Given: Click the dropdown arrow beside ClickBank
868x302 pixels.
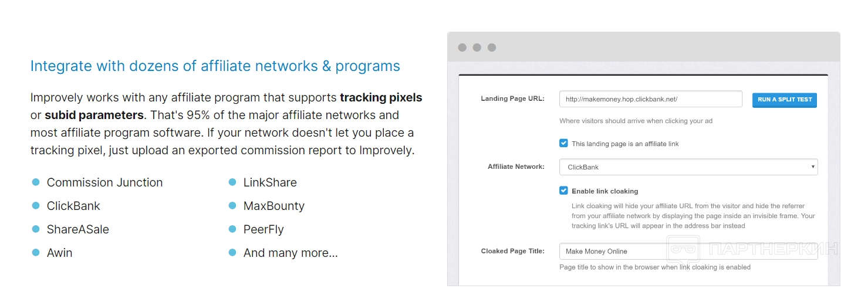Looking at the screenshot, I should pos(813,167).
